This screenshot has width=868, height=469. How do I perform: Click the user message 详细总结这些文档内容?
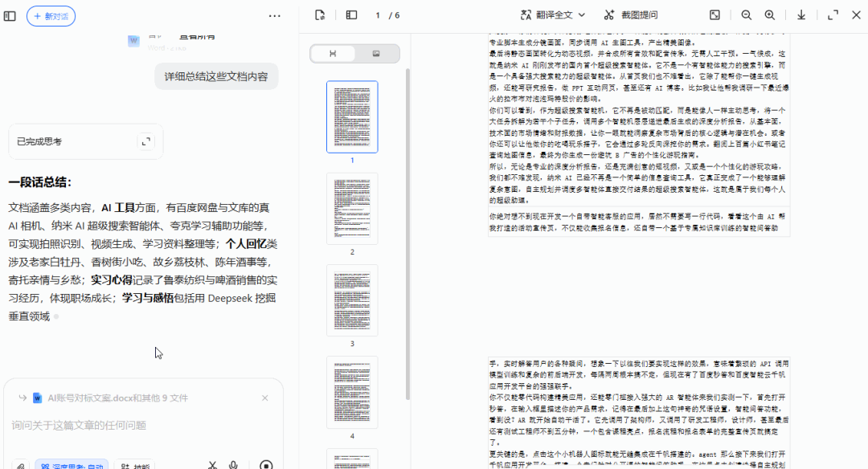(x=216, y=76)
